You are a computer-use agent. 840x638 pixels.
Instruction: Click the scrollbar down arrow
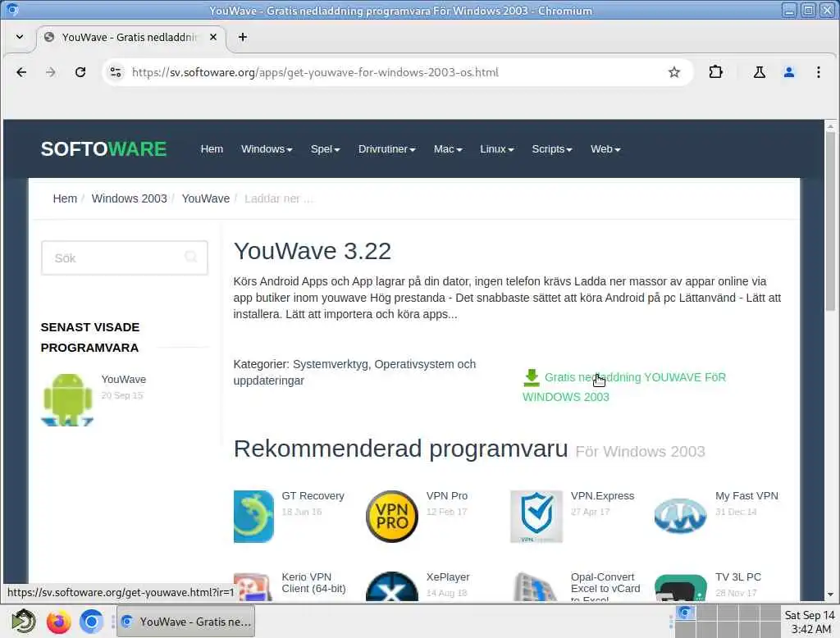(830, 594)
